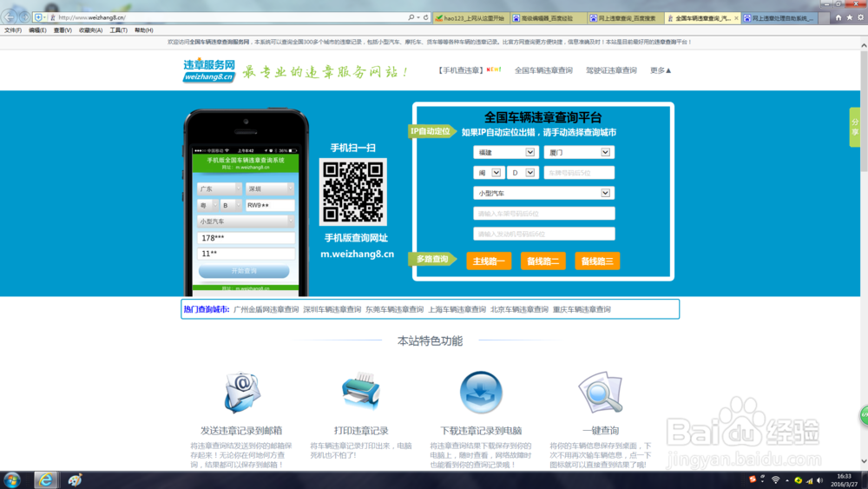The image size is (868, 489).
Task: Click the 备线路二 orange button
Action: tap(543, 261)
